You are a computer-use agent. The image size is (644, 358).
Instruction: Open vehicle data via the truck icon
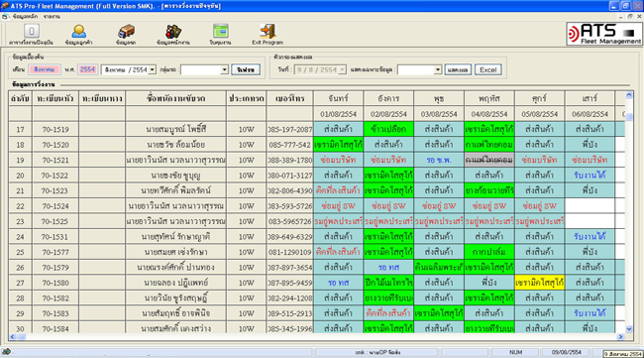126,31
